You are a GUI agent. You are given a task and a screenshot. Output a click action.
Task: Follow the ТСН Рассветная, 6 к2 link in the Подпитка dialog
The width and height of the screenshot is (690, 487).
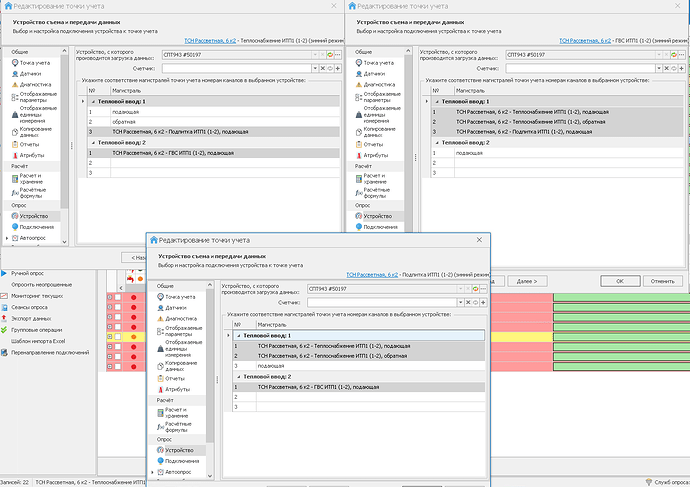(372, 275)
